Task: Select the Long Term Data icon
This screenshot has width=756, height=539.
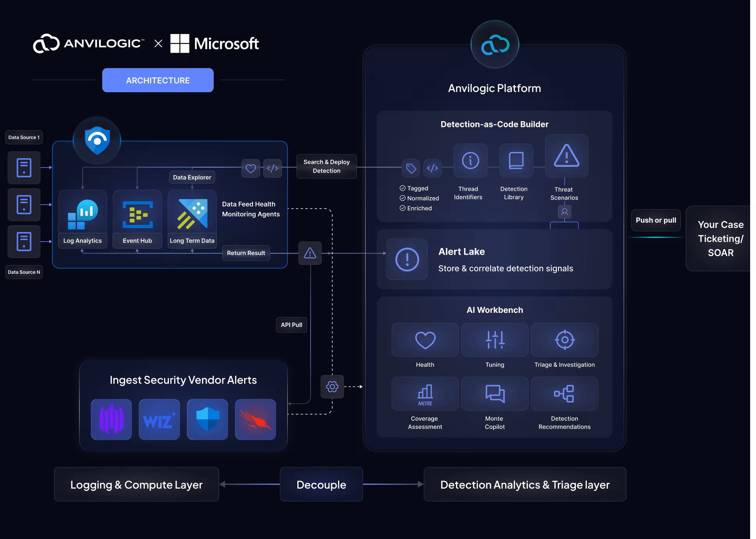Action: point(192,214)
